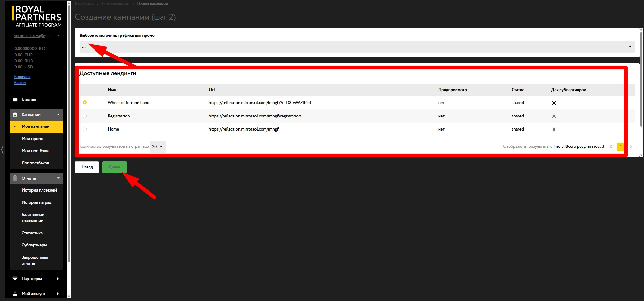
Task: Select the Home landing radio button
Action: tap(85, 129)
